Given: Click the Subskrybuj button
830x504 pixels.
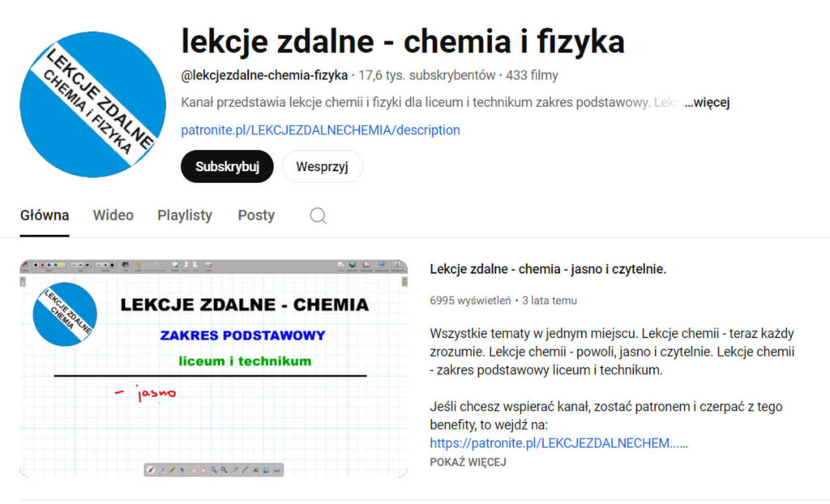Looking at the screenshot, I should 226,166.
